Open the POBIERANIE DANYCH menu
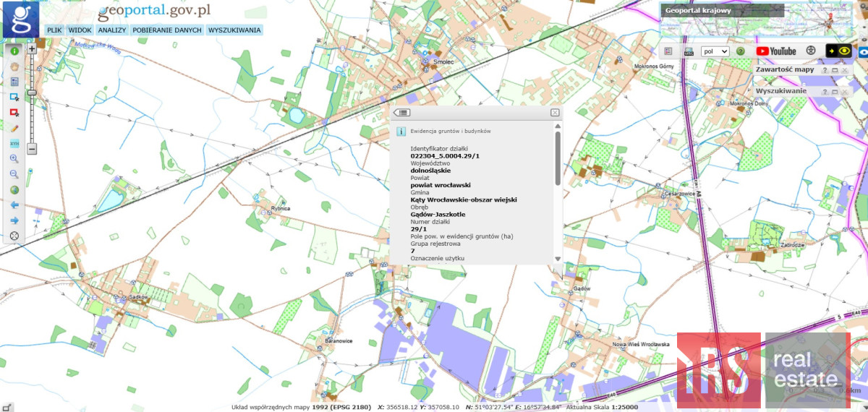The height and width of the screenshot is (412, 868). (x=167, y=30)
